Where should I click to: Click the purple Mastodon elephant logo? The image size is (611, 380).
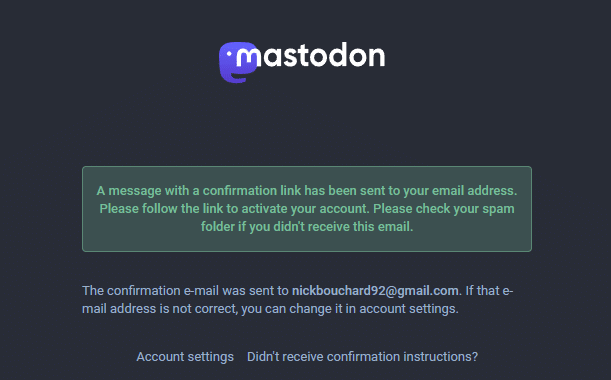[237, 62]
